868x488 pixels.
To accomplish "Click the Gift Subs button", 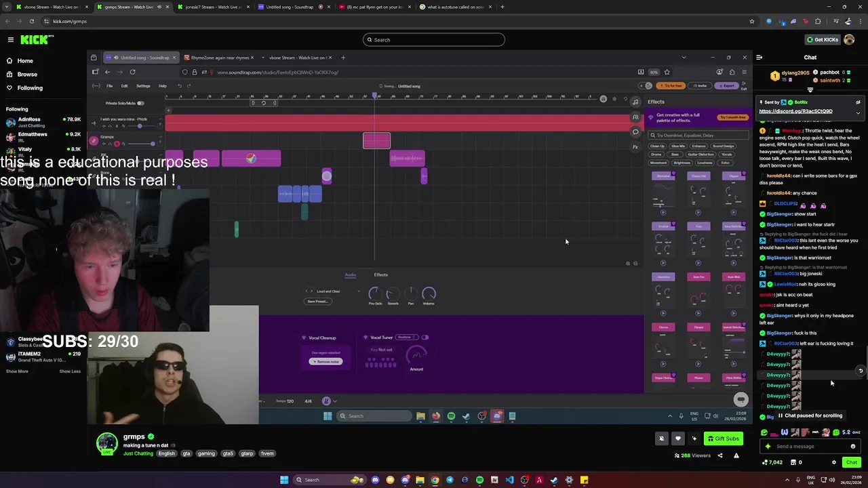I will pyautogui.click(x=723, y=439).
